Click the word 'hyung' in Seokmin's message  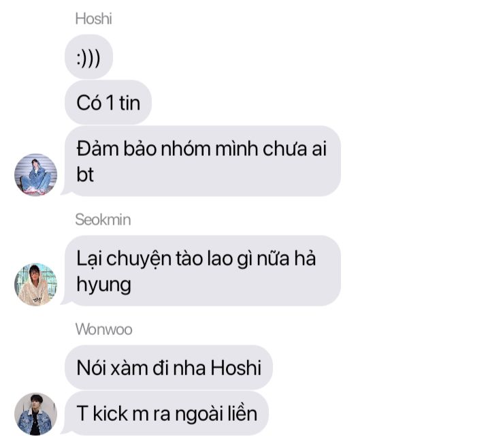click(103, 285)
